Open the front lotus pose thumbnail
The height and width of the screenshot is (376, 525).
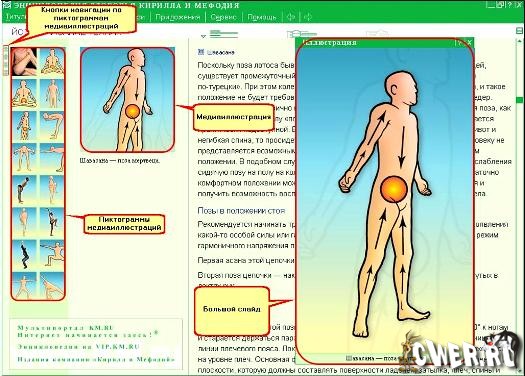52,62
